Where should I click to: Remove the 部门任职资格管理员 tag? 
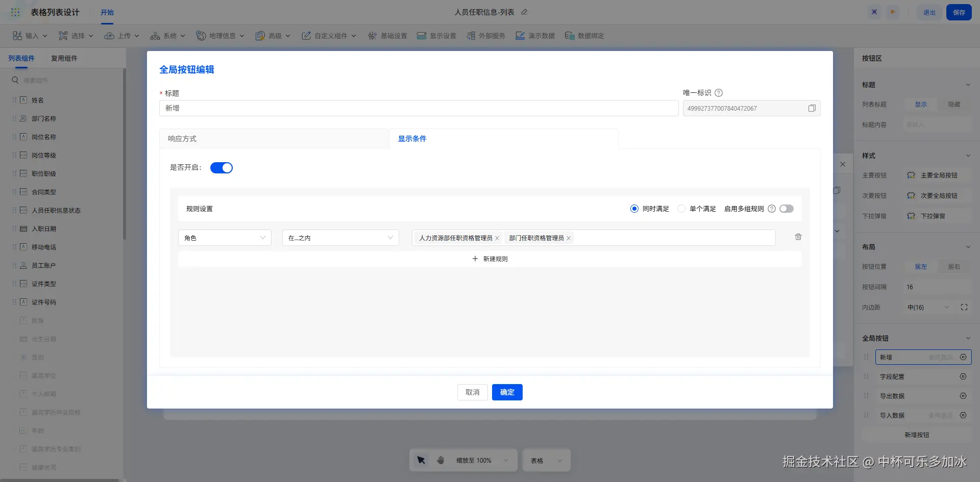pyautogui.click(x=569, y=238)
